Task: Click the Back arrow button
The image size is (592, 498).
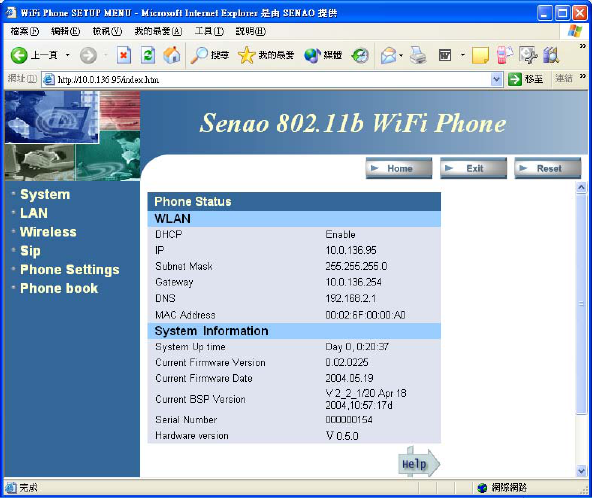Action: [19, 56]
